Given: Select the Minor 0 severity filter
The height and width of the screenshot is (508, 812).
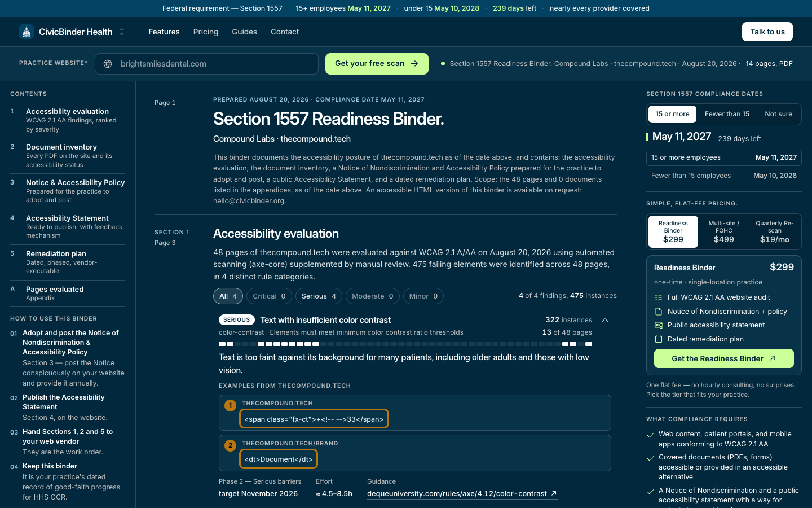Looking at the screenshot, I should (x=423, y=296).
